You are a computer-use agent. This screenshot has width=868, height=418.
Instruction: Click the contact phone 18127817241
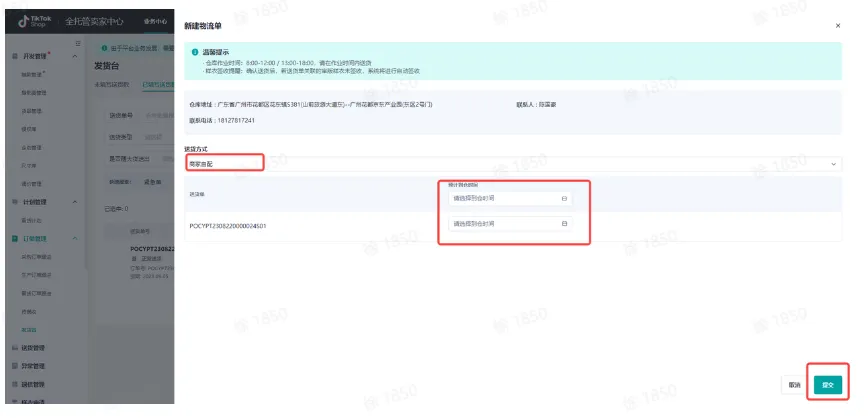click(x=236, y=120)
